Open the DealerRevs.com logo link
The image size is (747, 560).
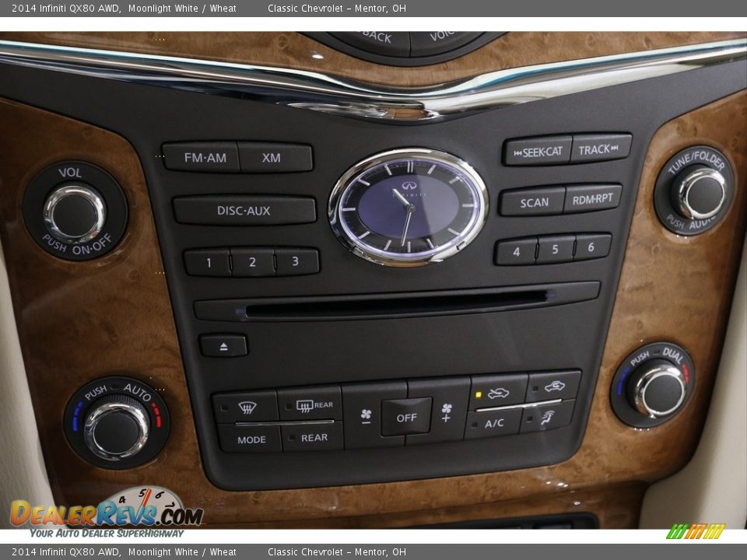pos(107,513)
